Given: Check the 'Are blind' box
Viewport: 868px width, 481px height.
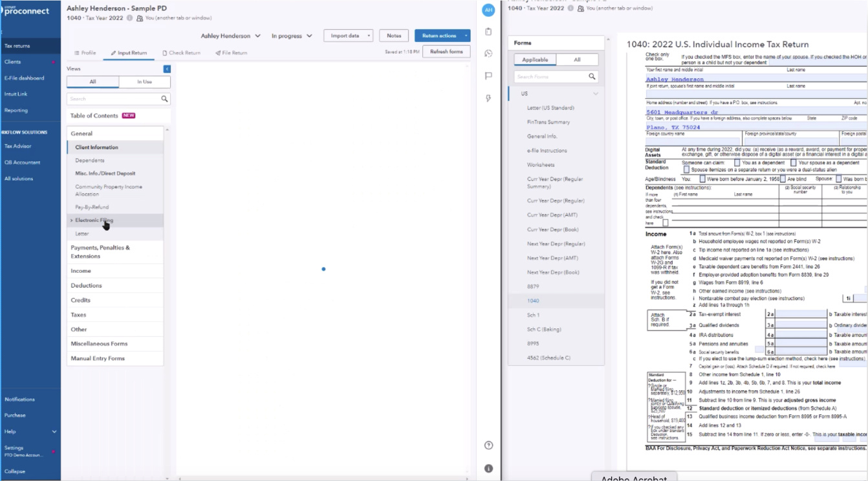Looking at the screenshot, I should point(783,179).
